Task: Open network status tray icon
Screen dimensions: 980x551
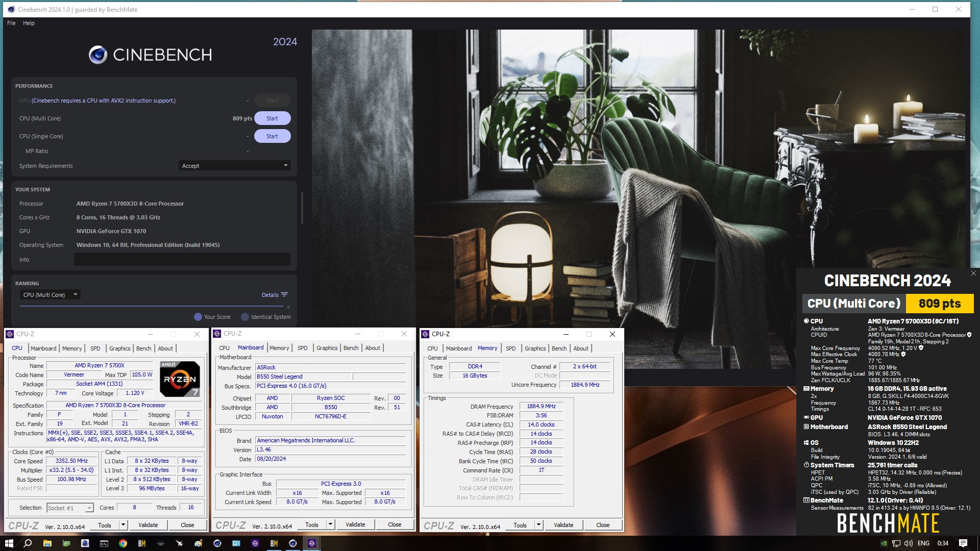Action: (x=896, y=543)
